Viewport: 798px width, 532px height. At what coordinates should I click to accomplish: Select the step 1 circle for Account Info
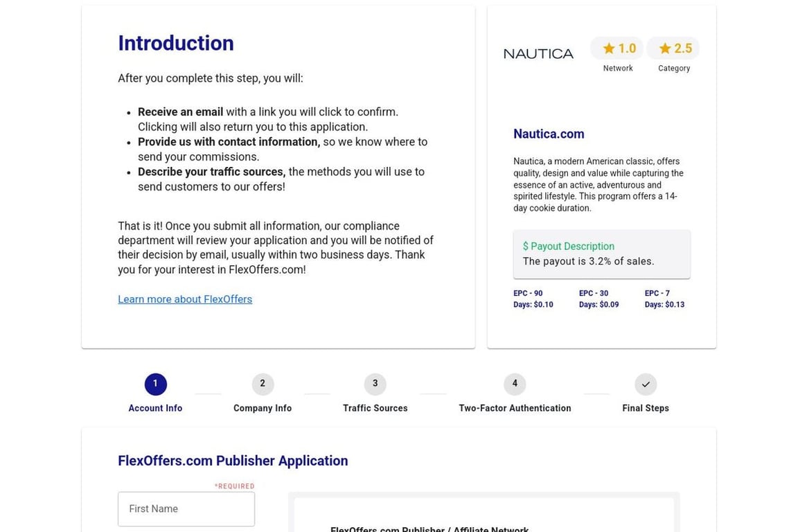pyautogui.click(x=155, y=384)
